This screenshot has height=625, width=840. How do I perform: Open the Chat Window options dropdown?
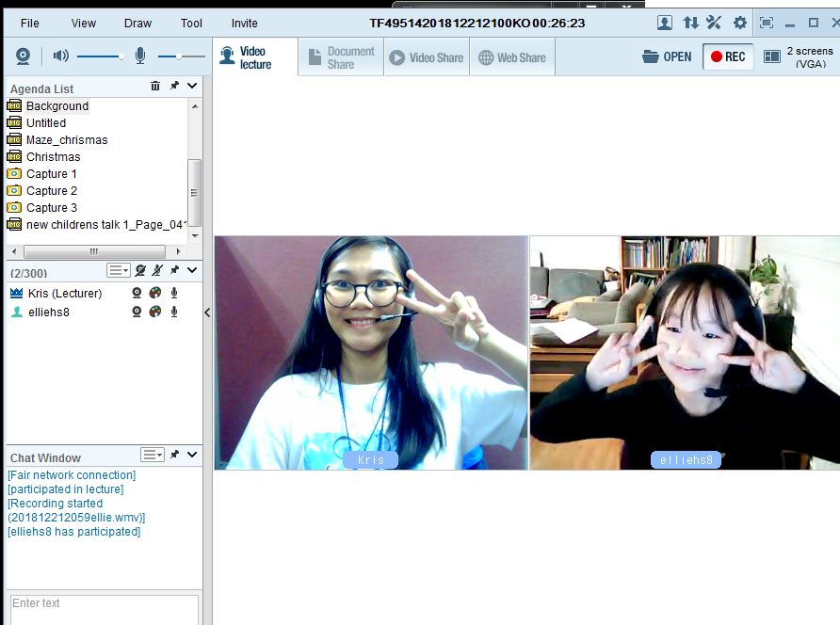[x=153, y=455]
